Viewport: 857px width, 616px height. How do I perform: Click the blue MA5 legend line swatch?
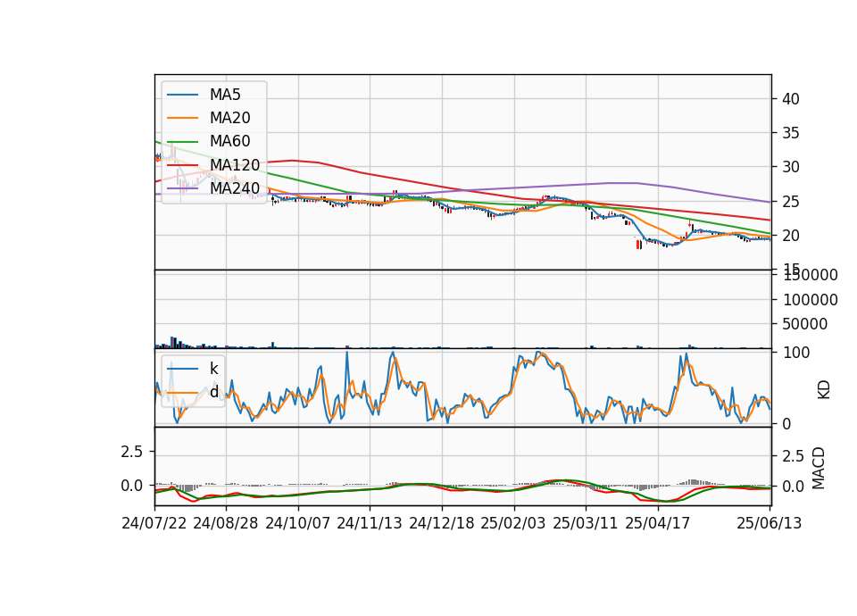coord(182,96)
